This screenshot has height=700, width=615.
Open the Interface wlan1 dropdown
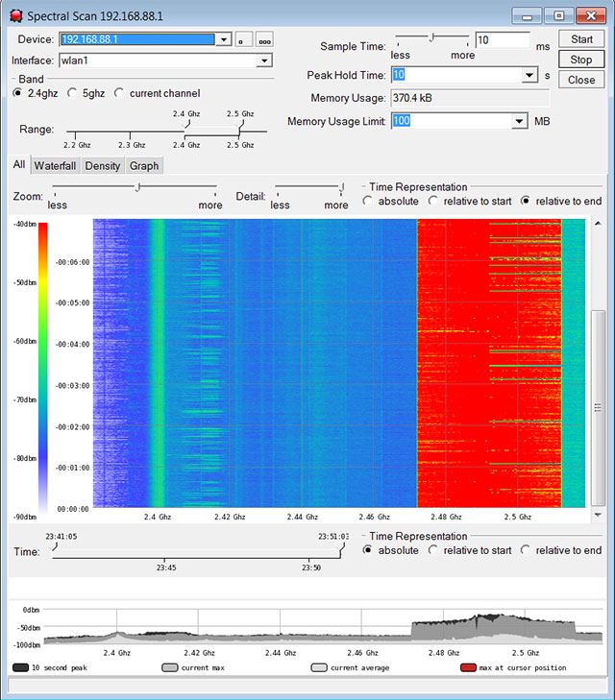coord(264,60)
